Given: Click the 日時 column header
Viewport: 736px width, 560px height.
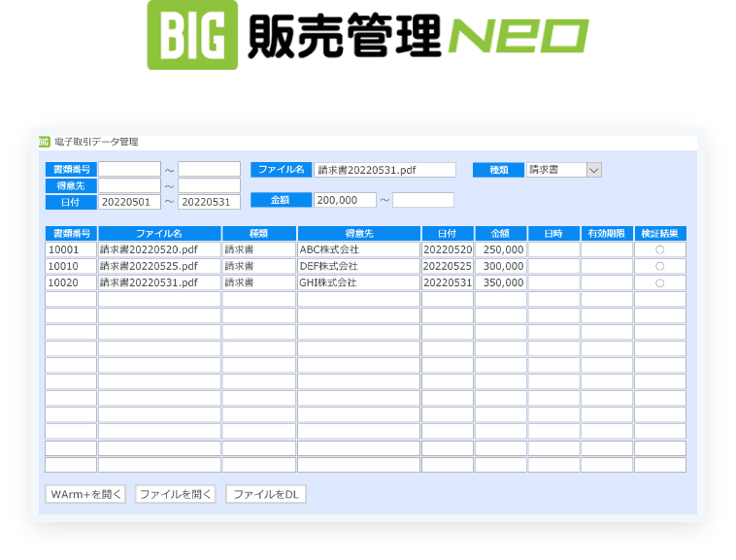Looking at the screenshot, I should (553, 234).
